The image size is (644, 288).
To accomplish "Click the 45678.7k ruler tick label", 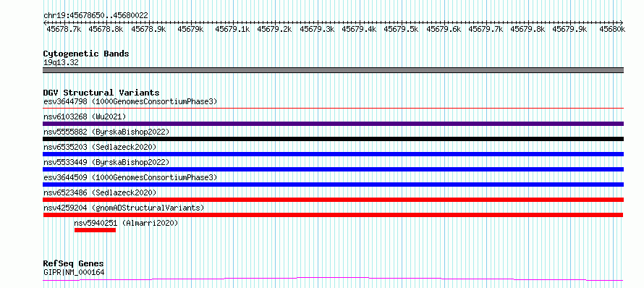I will pyautogui.click(x=64, y=29).
